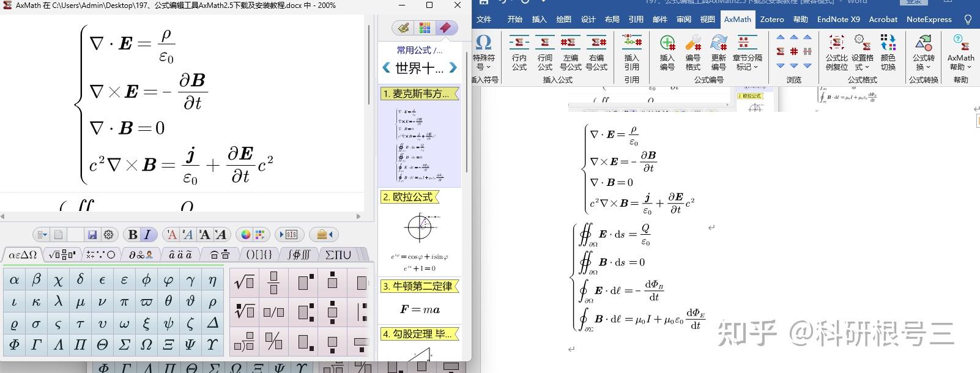Screen dimensions: 980x373
Task: Switch to Greek letters αεΔΩ tab
Action: [23, 254]
